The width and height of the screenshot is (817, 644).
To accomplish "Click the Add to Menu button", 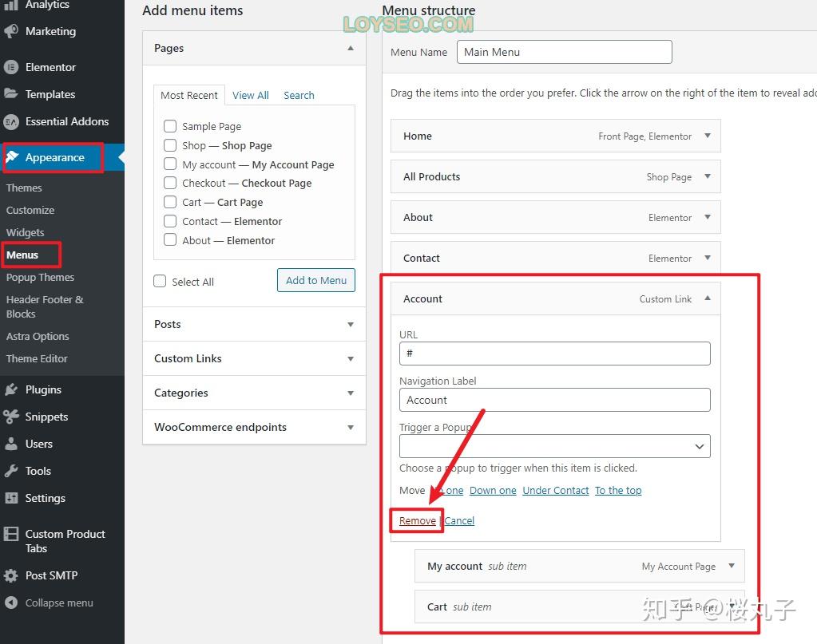I will click(x=316, y=280).
